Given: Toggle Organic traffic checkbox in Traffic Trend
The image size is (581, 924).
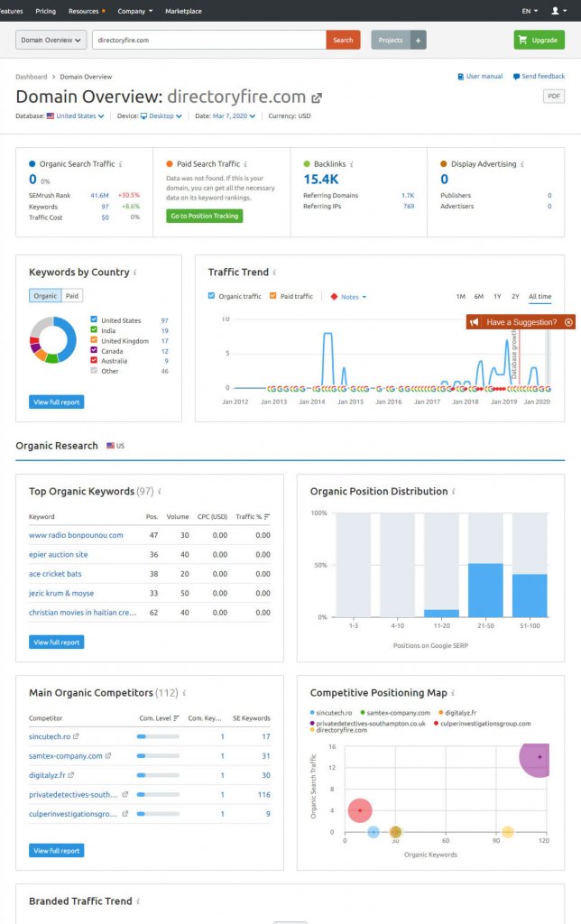Looking at the screenshot, I should pos(211,296).
